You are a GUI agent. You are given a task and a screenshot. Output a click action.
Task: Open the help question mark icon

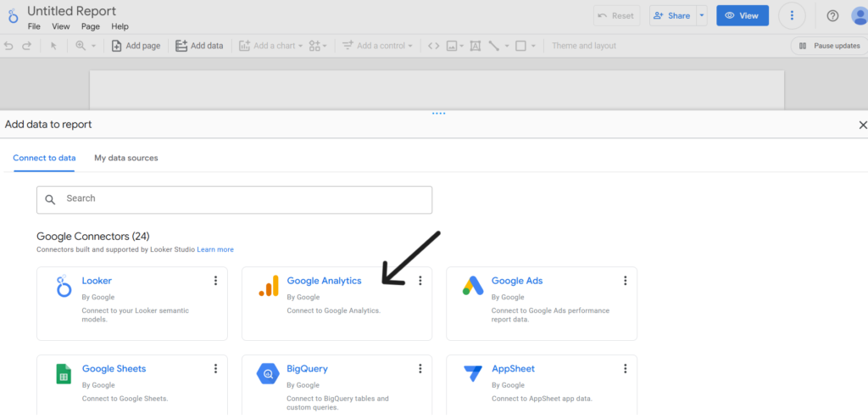(x=832, y=15)
